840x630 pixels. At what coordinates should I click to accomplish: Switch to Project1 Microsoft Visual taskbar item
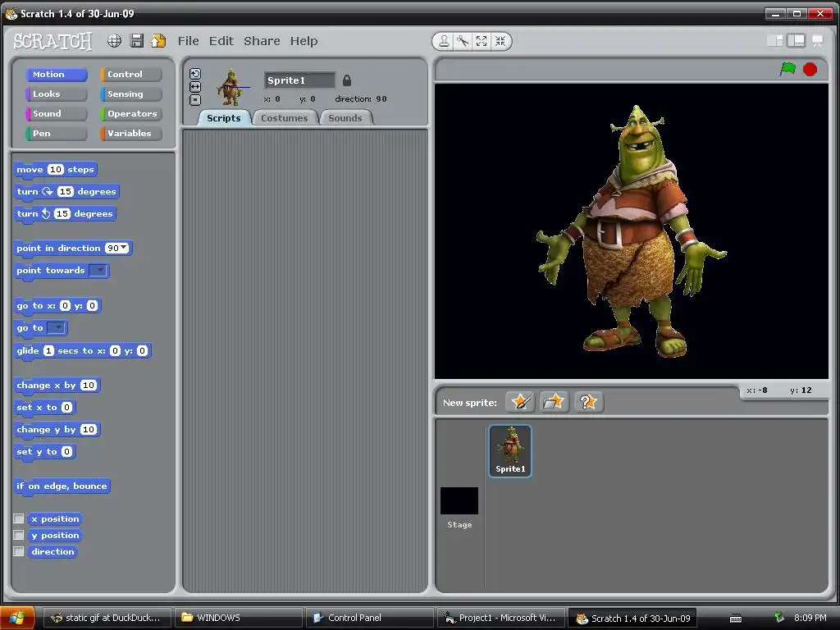[x=500, y=618]
